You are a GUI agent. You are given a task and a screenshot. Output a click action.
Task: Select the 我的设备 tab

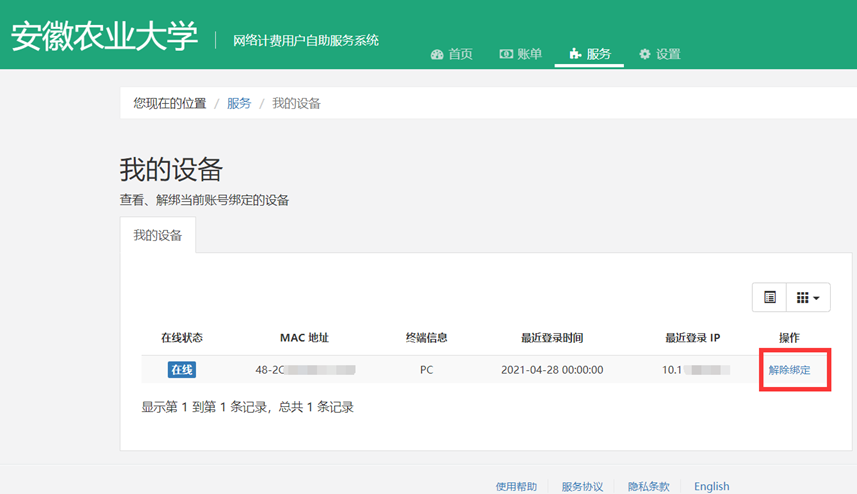coord(158,236)
